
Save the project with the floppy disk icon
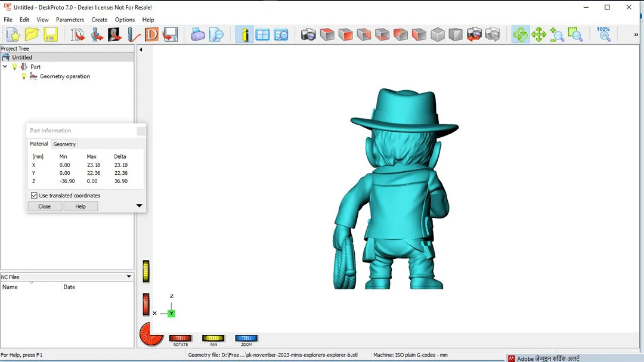[51, 35]
